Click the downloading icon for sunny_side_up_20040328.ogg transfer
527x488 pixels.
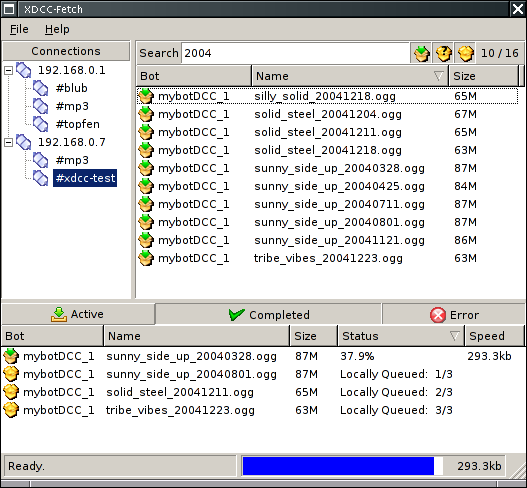point(11,356)
